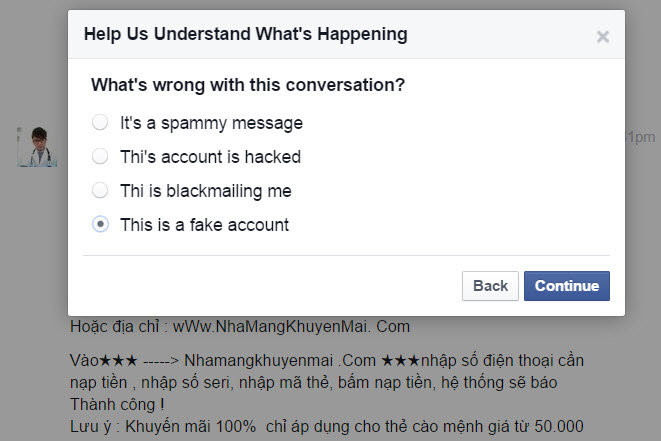Viewport: 661px width, 441px height.
Task: Toggle the fake account radio button
Action: tap(100, 224)
